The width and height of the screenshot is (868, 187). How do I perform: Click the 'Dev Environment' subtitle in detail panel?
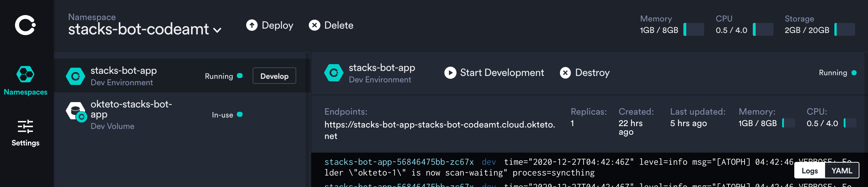click(x=380, y=80)
